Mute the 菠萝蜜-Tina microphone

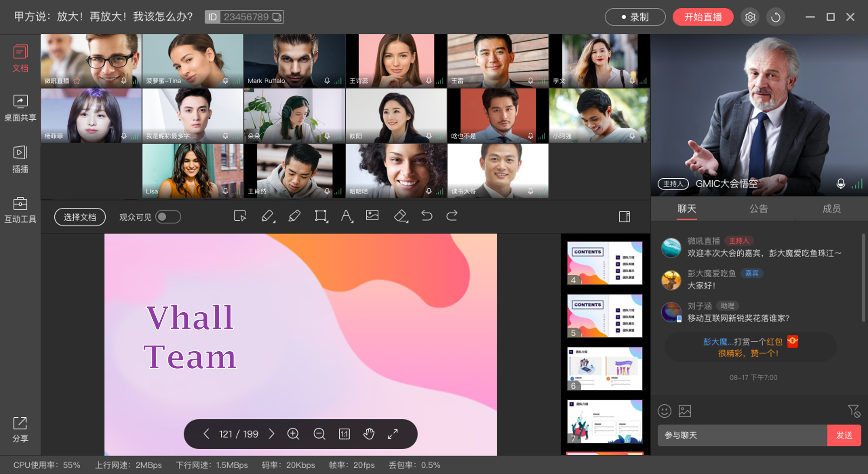[225, 81]
